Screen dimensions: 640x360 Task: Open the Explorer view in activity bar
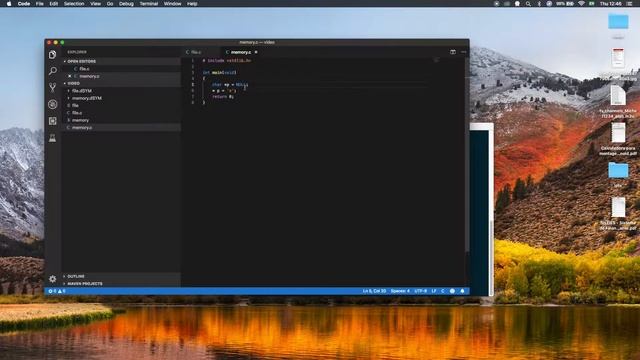(53, 54)
